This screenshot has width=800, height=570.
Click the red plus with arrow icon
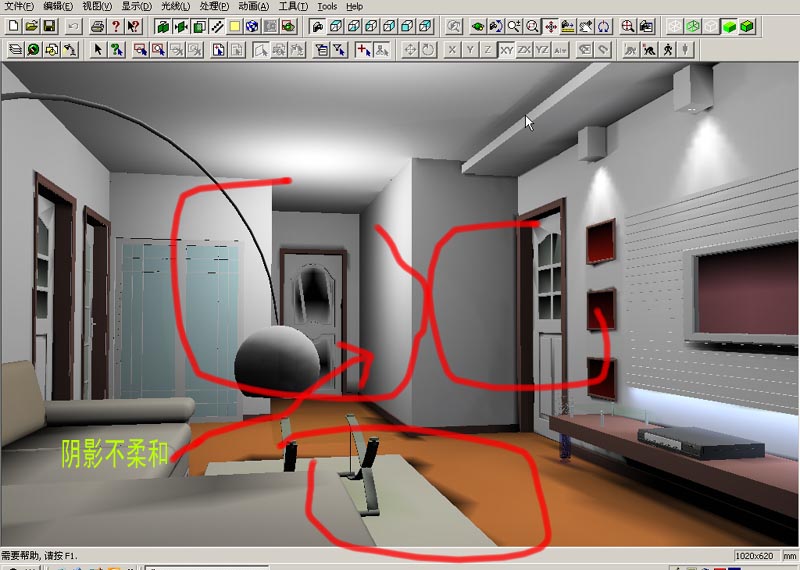363,49
